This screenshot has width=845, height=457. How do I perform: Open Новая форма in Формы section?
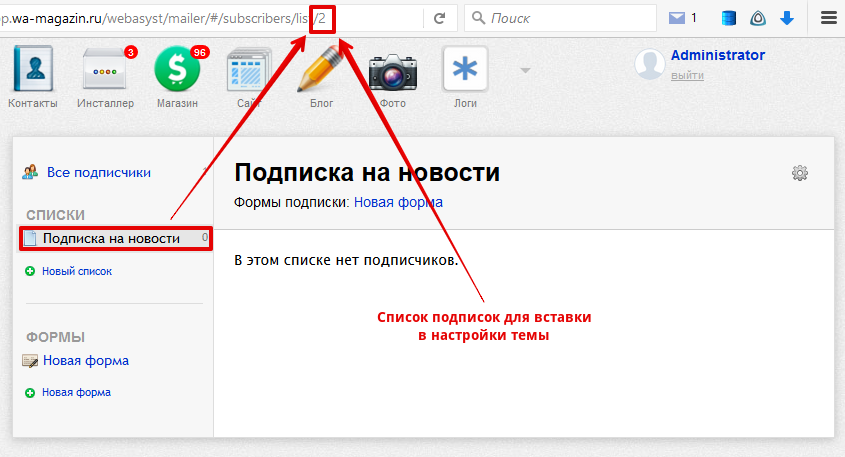pyautogui.click(x=86, y=361)
